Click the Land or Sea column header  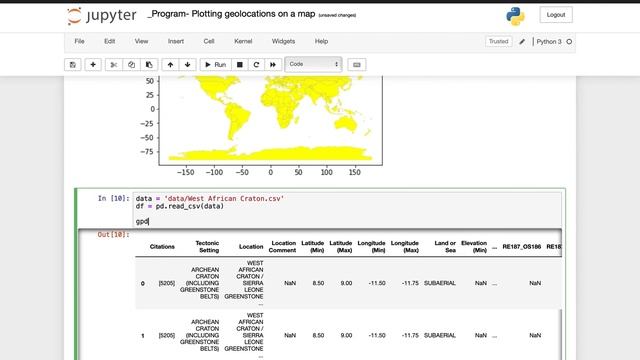(445, 247)
